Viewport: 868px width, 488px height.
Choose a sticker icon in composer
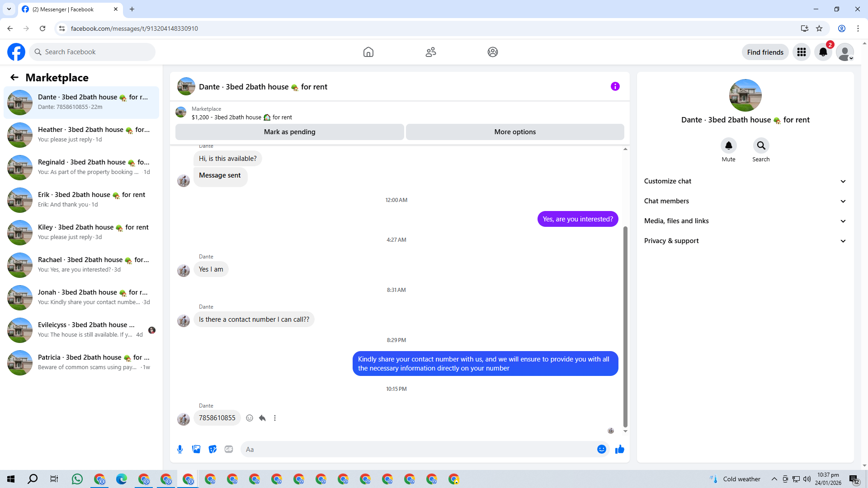pyautogui.click(x=212, y=449)
